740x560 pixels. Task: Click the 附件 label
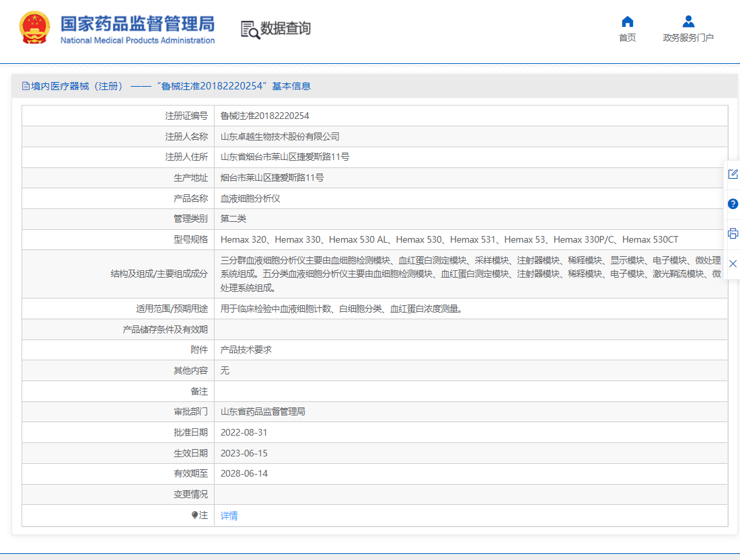(x=199, y=350)
